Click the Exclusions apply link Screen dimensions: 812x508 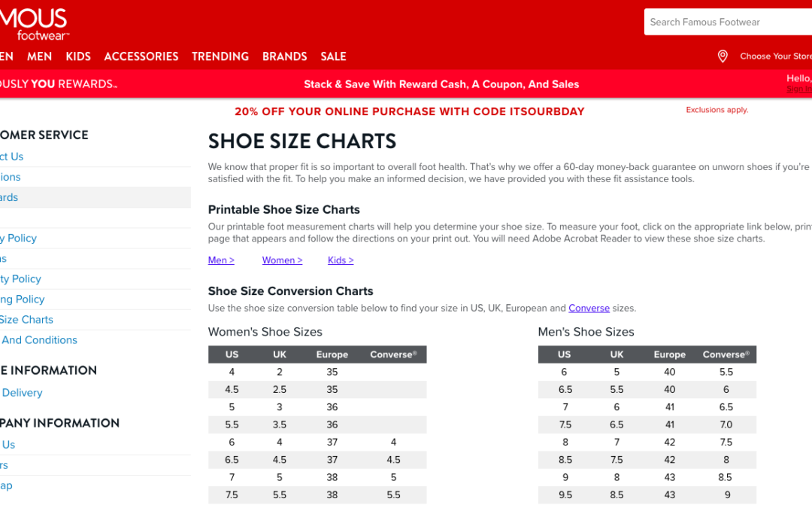(717, 110)
